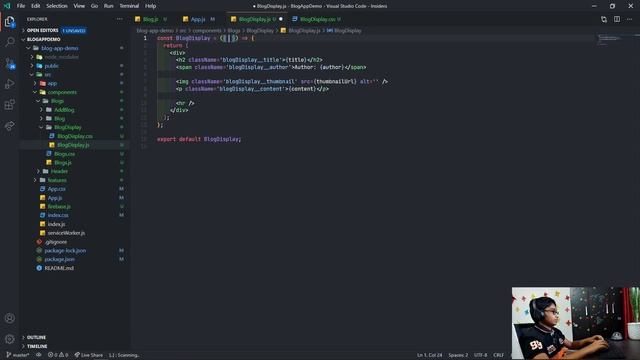Open the Live Share activity bar icon
Screen dimensions: 640x360
click(9, 125)
